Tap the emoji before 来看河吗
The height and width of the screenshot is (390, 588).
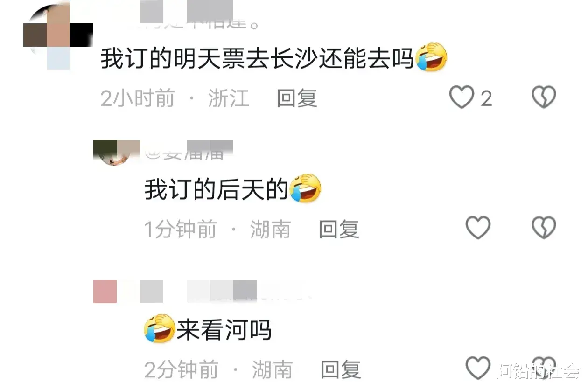click(x=160, y=328)
